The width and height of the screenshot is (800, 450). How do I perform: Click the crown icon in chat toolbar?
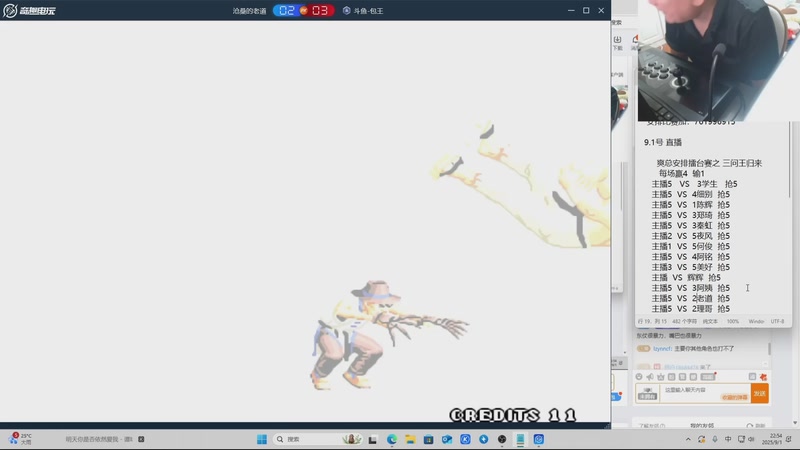tap(661, 377)
